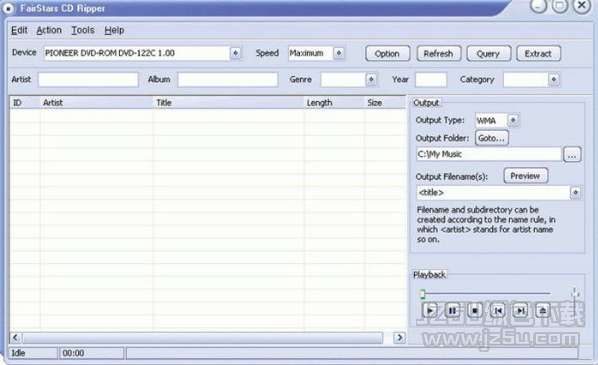Click the horizontal scrollbar of the track list
The height and width of the screenshot is (365, 598).
[203, 338]
